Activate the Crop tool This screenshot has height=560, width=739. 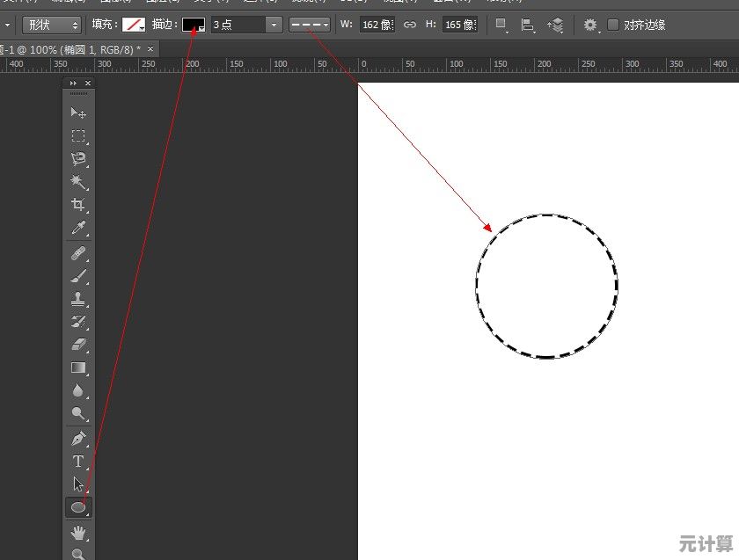(x=78, y=205)
